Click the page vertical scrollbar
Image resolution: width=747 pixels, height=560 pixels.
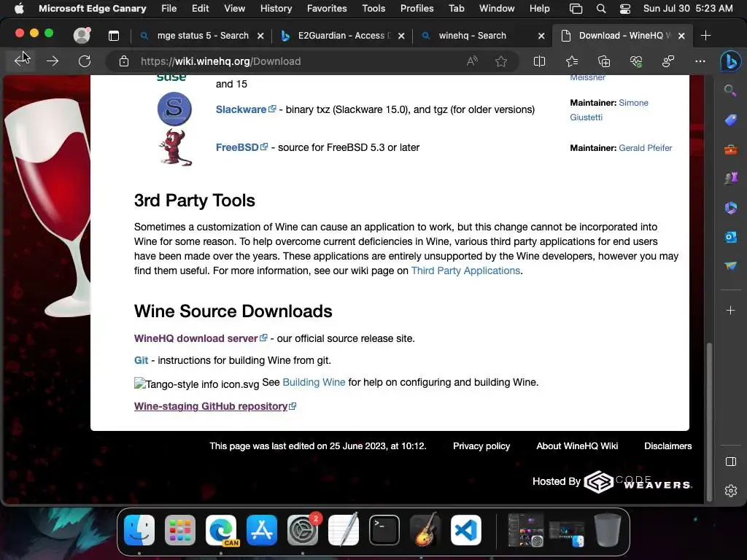(709, 421)
